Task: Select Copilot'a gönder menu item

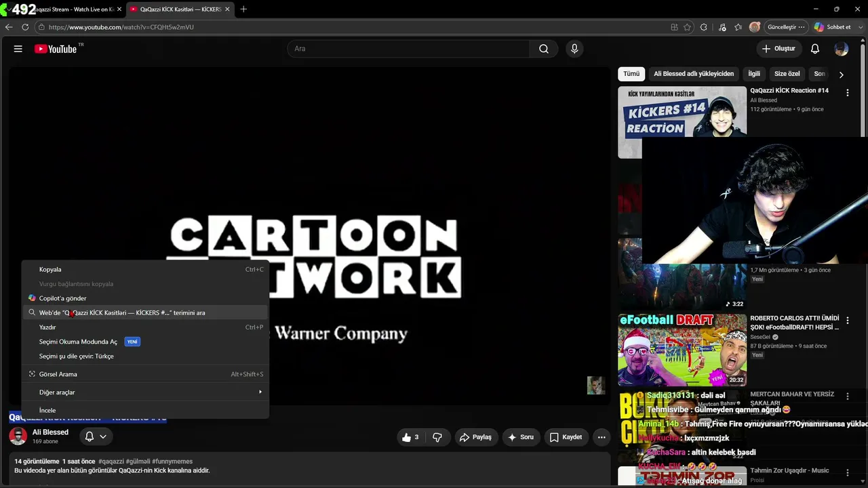Action: pyautogui.click(x=145, y=298)
